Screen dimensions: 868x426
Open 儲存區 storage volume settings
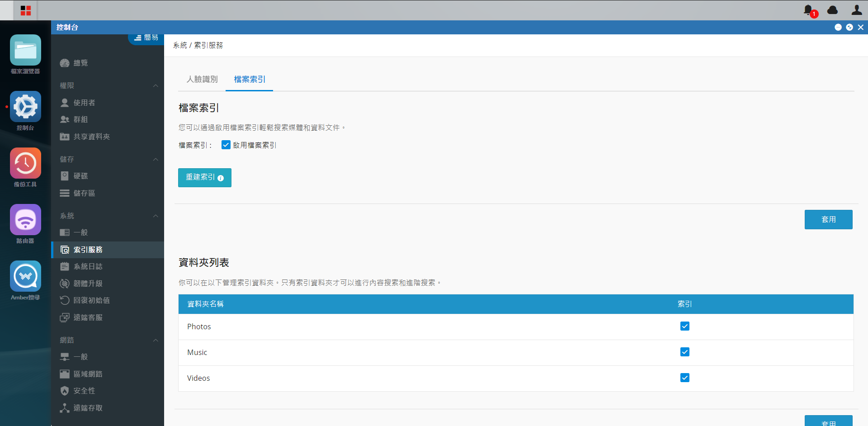coord(108,193)
